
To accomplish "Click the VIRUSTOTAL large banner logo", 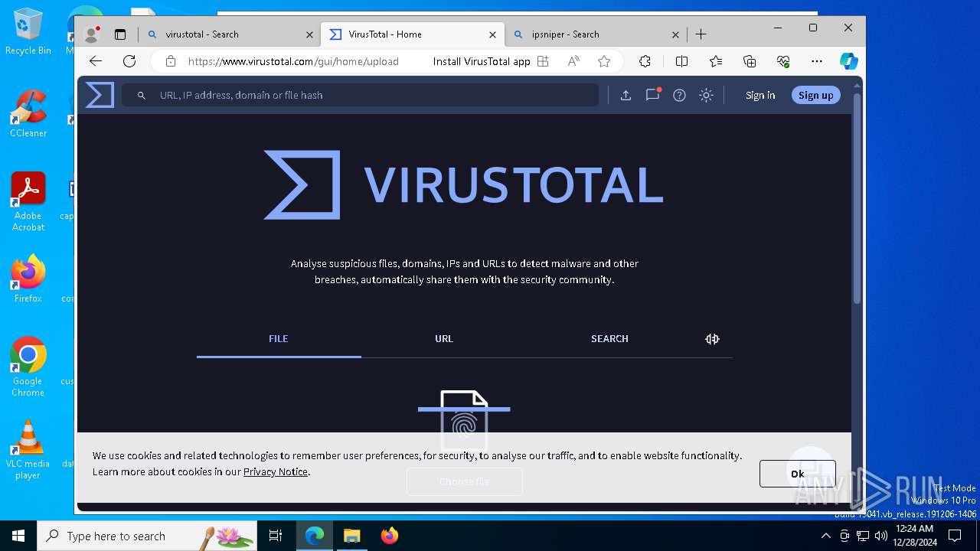I will [463, 184].
